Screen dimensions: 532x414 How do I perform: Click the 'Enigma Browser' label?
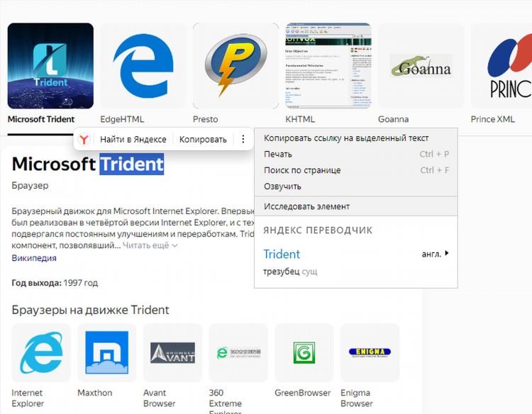[x=357, y=398]
